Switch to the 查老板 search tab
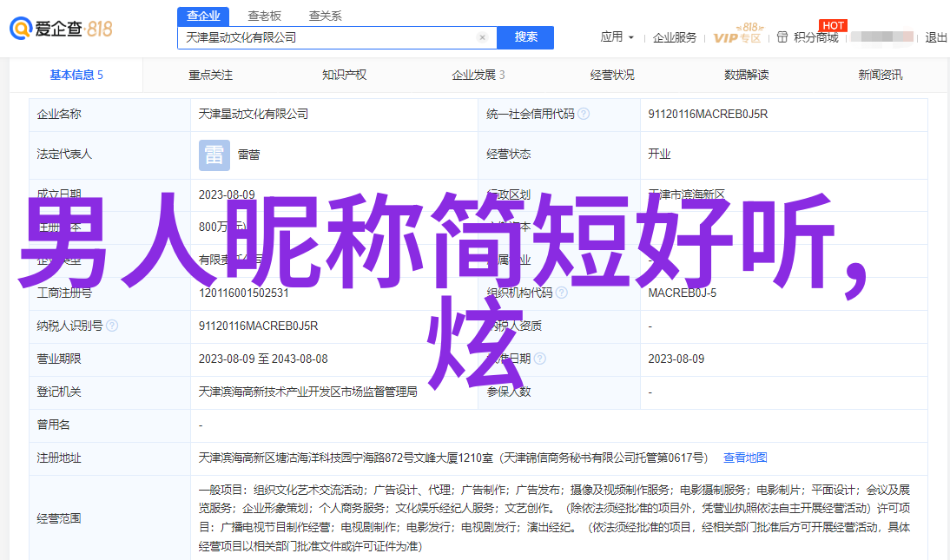 tap(264, 16)
